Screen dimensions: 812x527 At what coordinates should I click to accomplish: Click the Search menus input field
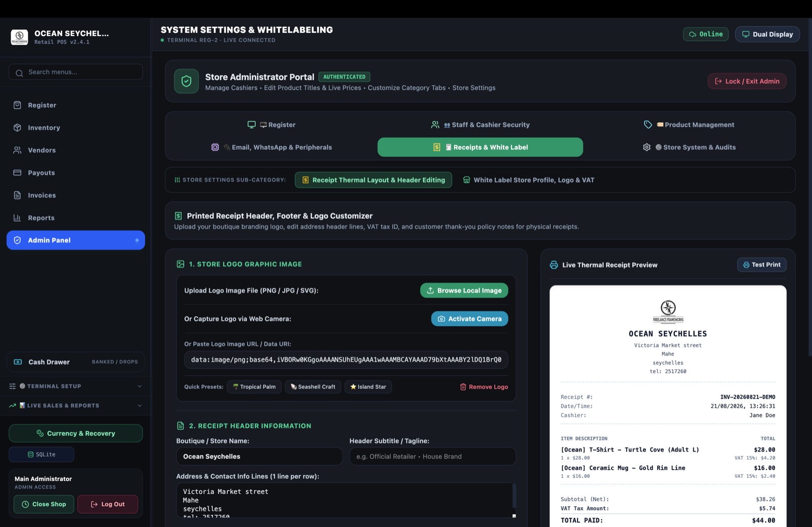(76, 72)
